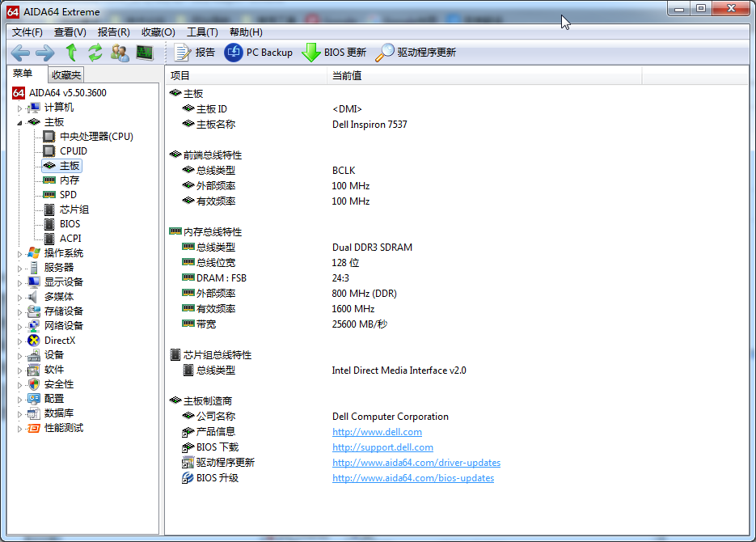The image size is (756, 542).
Task: Open the users management toolbar icon
Action: click(x=120, y=53)
